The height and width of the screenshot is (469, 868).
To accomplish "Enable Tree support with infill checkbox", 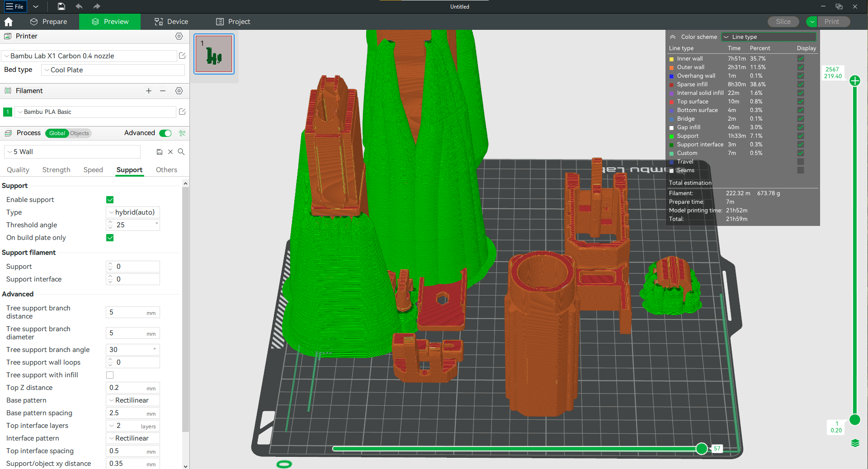I will click(x=110, y=375).
